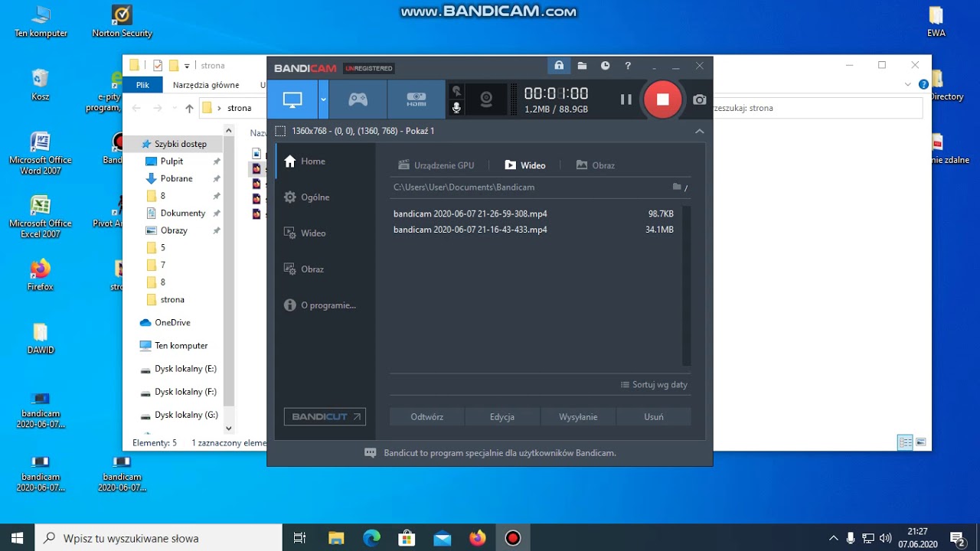Viewport: 980px width, 551px height.
Task: Select bandicam 2020-06-07 21-16-43-433.mp4
Action: pyautogui.click(x=534, y=230)
